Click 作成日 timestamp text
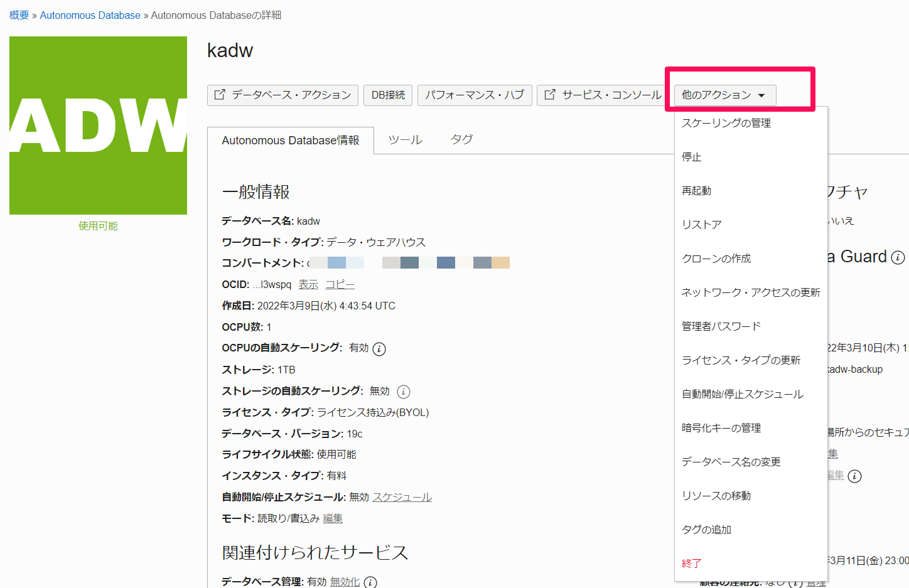This screenshot has height=588, width=909. pos(326,306)
